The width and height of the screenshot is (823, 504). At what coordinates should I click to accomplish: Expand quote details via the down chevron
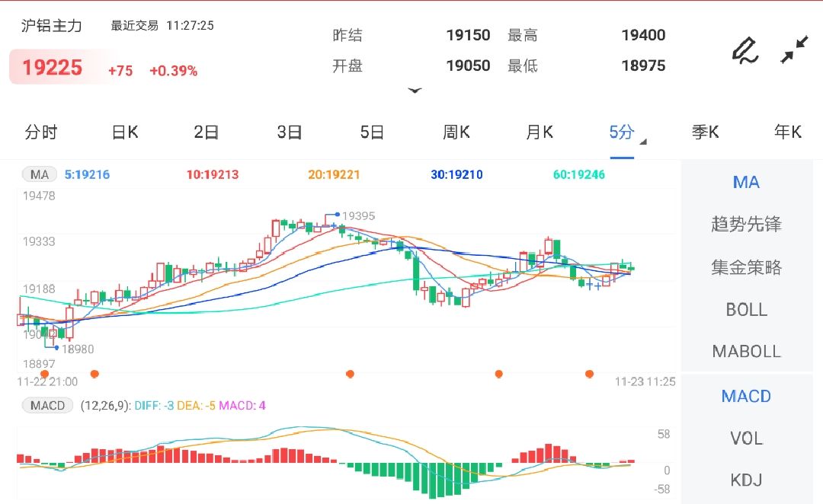[415, 91]
